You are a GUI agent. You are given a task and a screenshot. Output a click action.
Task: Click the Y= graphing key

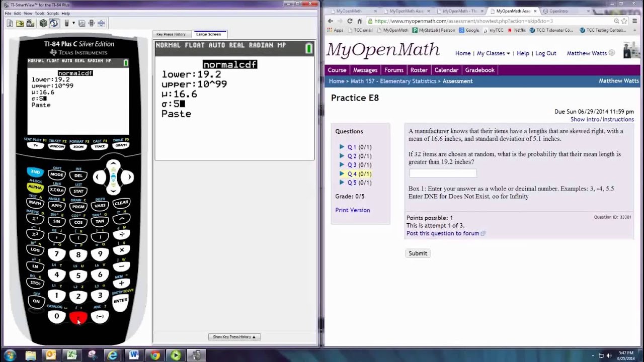click(x=35, y=145)
